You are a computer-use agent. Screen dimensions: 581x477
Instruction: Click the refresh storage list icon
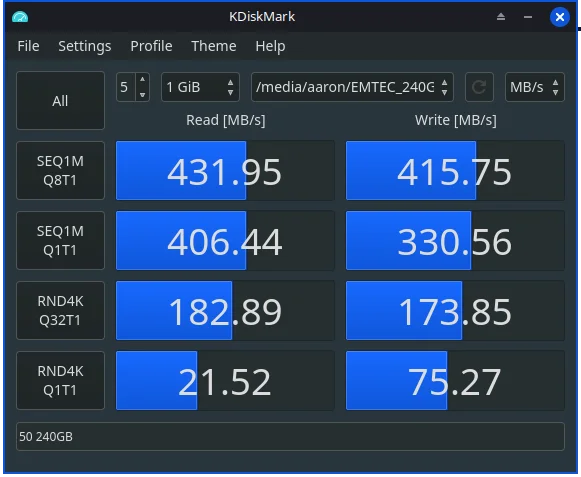click(479, 87)
